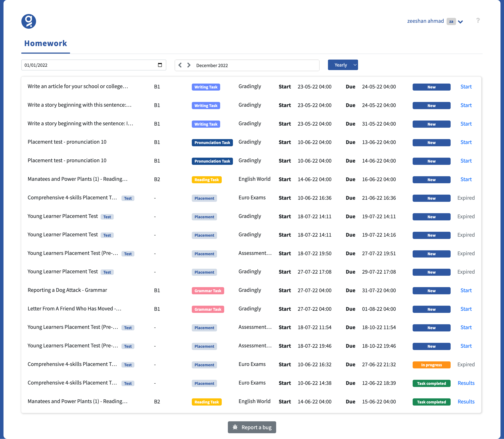Image resolution: width=504 pixels, height=439 pixels.
Task: Select the Homework tab
Action: [45, 43]
